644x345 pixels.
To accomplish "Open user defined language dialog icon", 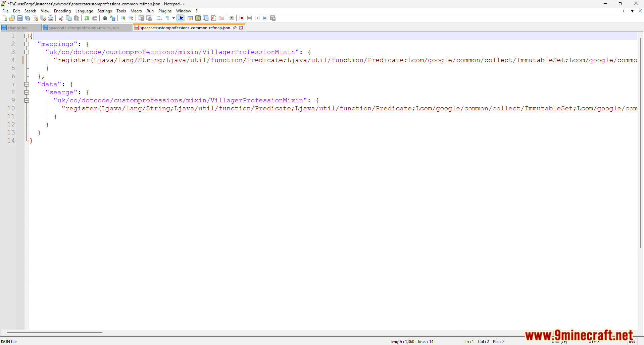I will (x=190, y=18).
